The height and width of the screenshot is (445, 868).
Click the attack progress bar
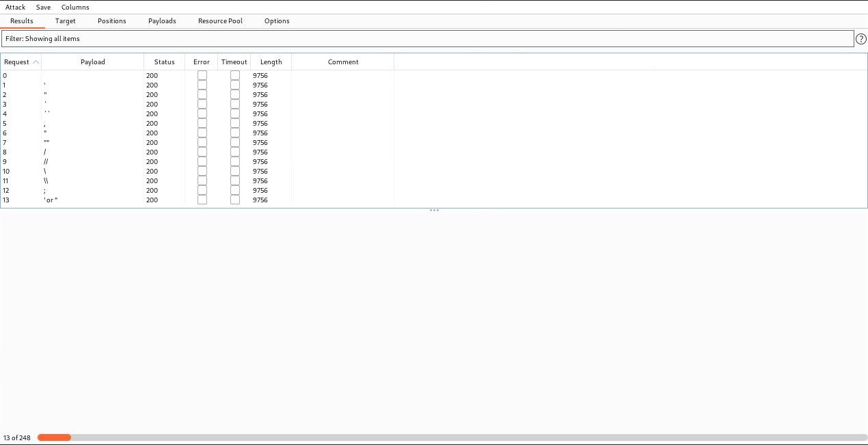pos(452,437)
